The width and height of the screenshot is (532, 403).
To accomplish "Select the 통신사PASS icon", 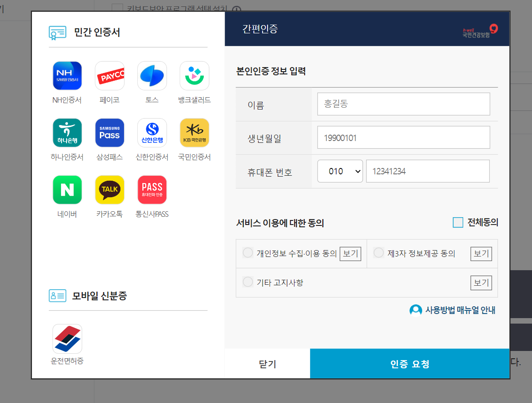I will [x=152, y=190].
